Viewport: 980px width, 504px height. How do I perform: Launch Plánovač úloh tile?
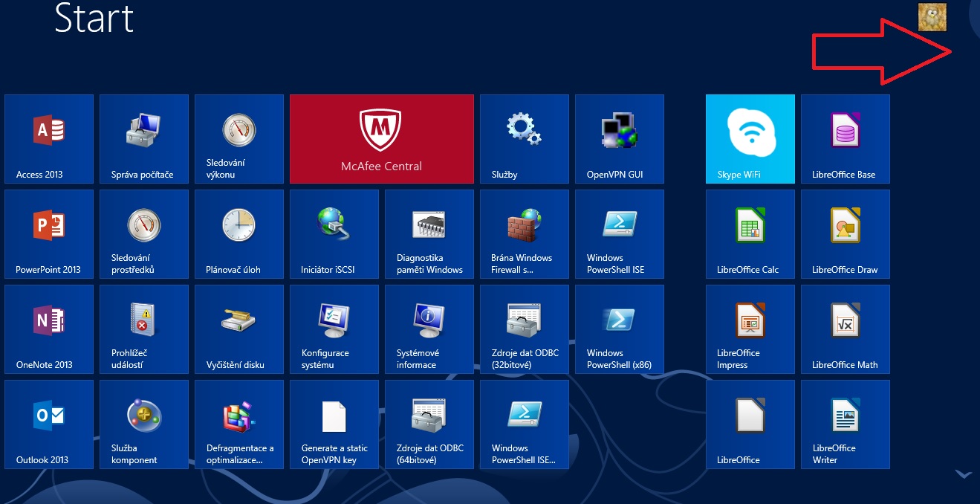239,234
